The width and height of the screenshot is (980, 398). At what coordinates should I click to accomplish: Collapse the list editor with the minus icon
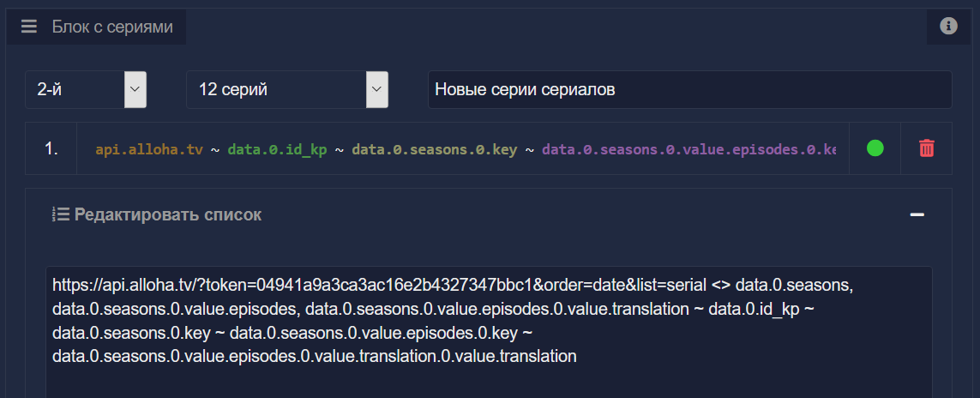click(917, 214)
